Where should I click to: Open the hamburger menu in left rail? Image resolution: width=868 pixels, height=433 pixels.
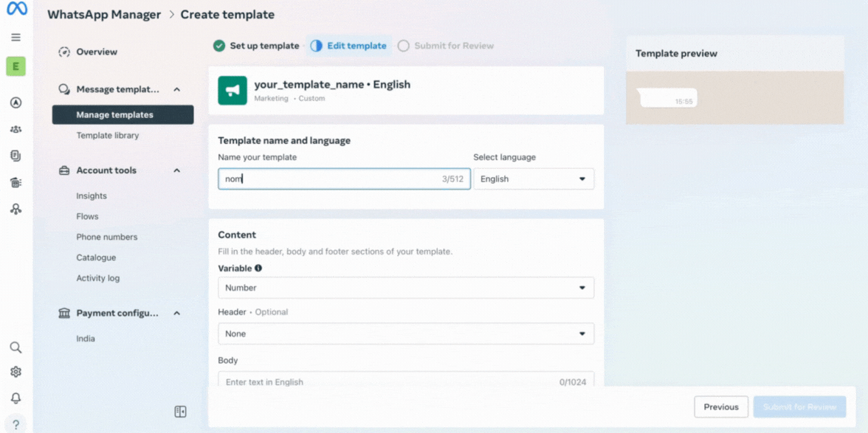(16, 38)
